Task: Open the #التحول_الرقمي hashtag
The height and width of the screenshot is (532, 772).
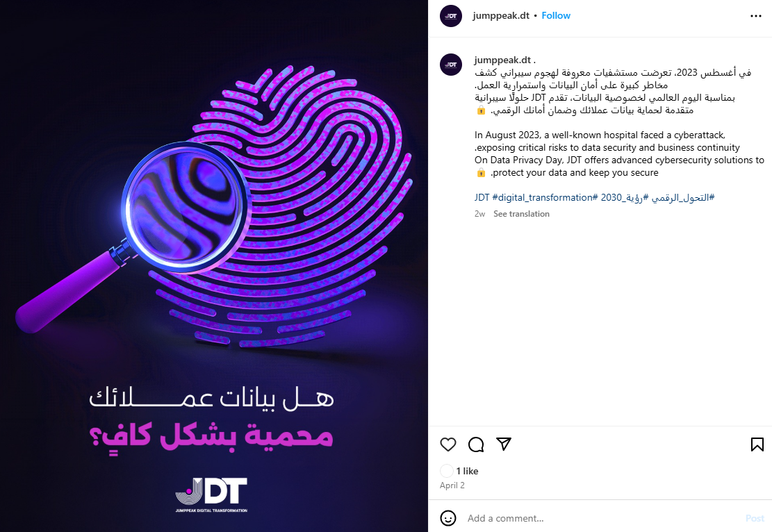Action: click(x=683, y=197)
